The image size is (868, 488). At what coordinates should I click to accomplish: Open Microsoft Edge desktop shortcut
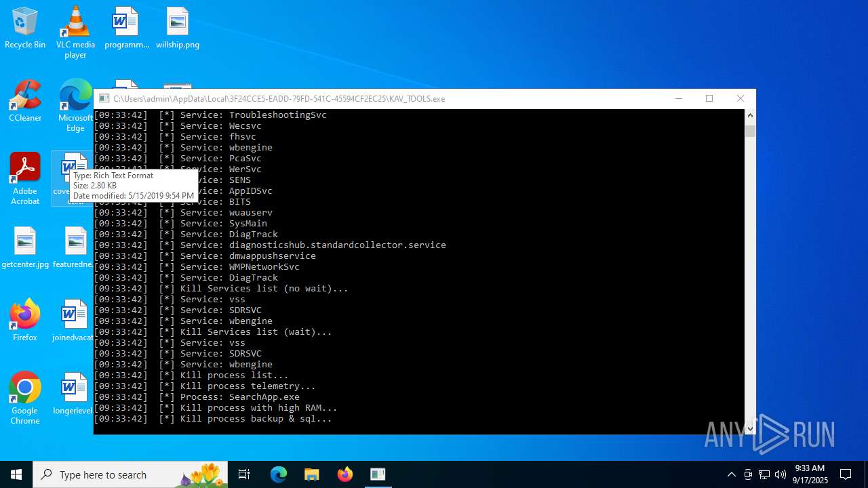[x=75, y=106]
